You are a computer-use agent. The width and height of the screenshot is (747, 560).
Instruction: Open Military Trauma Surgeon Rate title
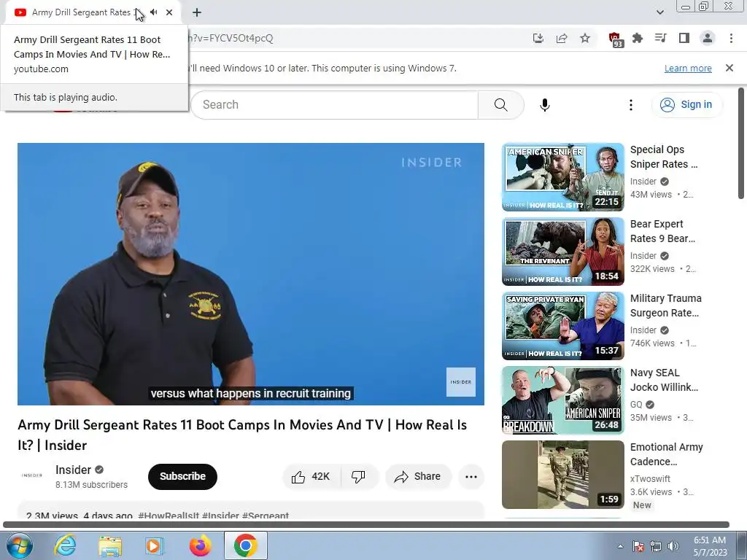[x=665, y=306]
